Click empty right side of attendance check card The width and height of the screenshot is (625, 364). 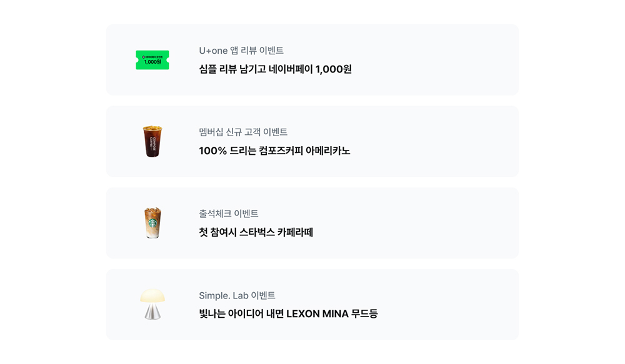tap(450, 223)
